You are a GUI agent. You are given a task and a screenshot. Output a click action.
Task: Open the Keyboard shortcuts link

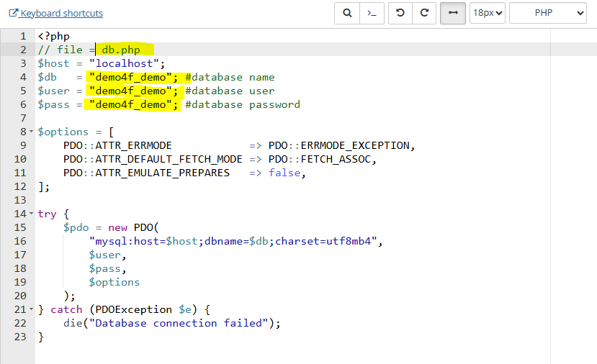pyautogui.click(x=61, y=13)
